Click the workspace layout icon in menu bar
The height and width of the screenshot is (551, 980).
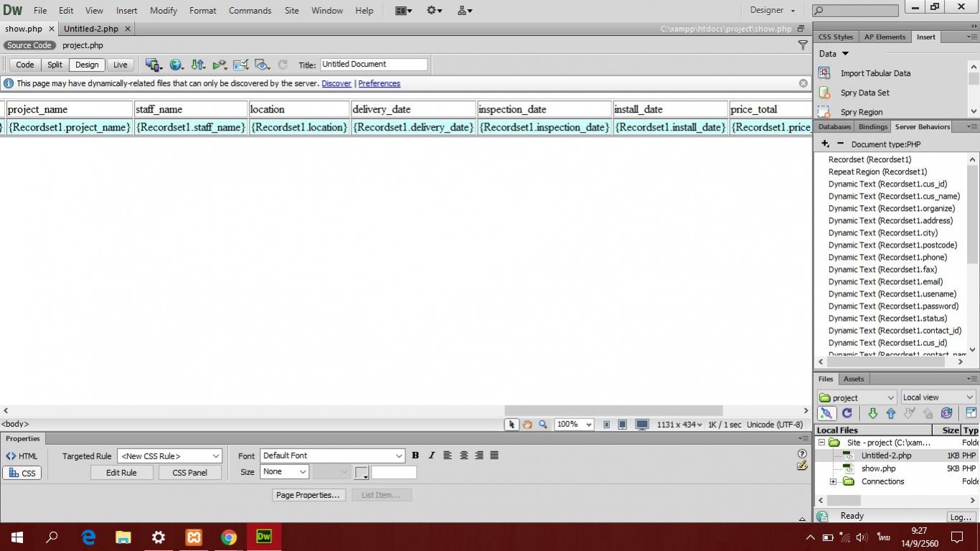pos(403,10)
